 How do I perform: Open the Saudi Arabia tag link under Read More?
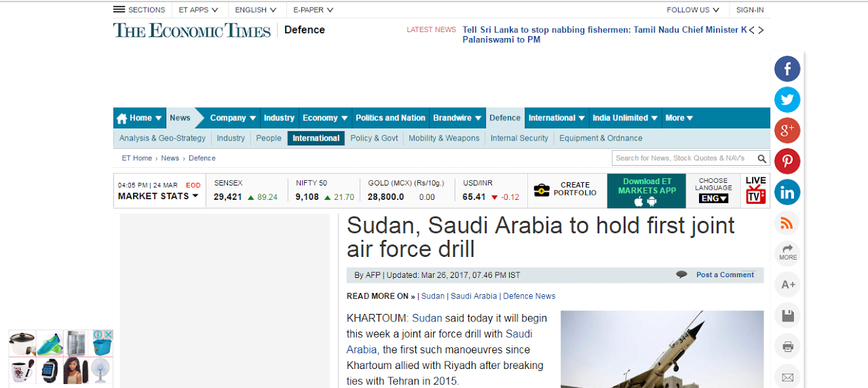coord(474,296)
